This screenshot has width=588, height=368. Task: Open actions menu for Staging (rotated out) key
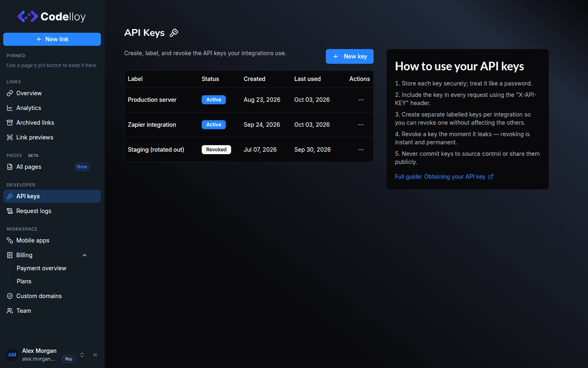point(361,150)
